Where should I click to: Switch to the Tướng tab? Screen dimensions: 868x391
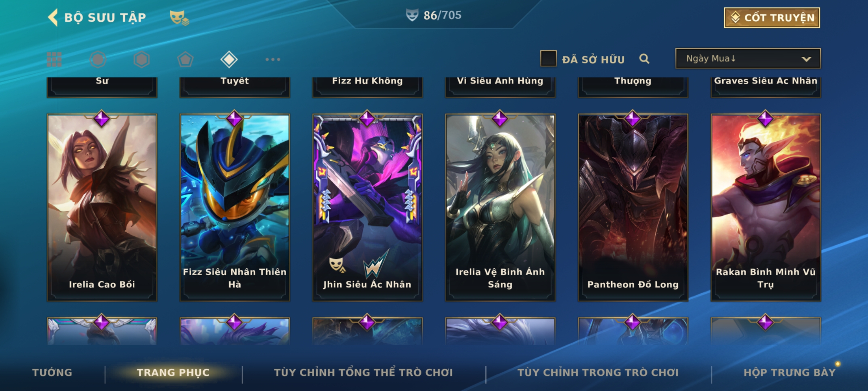(x=52, y=373)
